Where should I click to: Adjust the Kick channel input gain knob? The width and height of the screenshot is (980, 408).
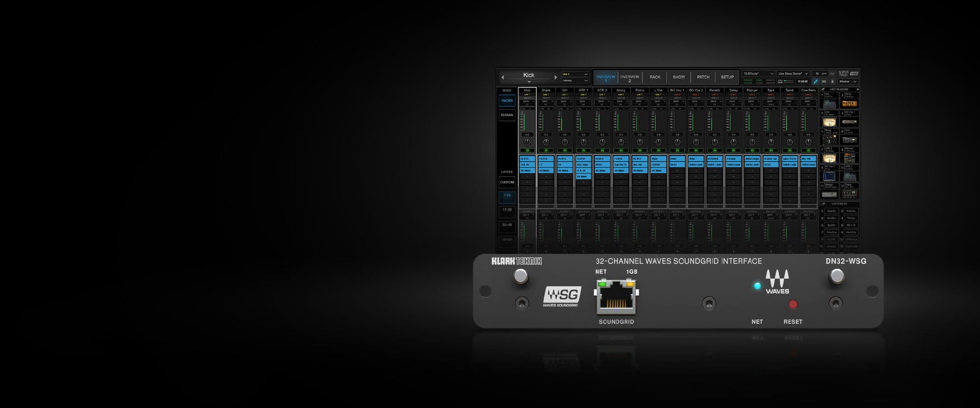coord(527,143)
